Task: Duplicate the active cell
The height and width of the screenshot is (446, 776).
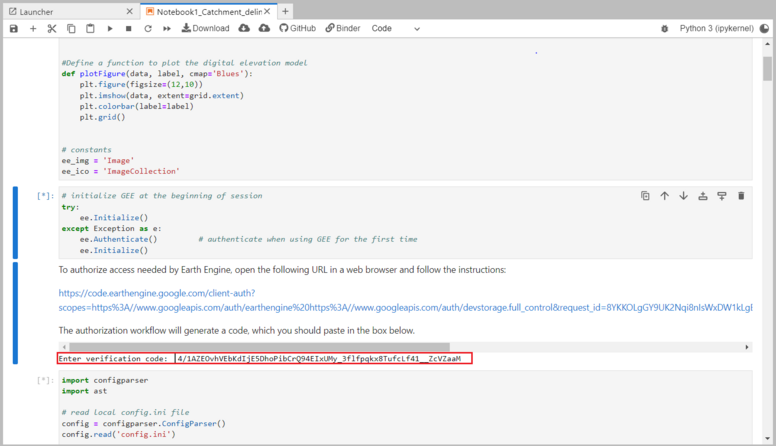Action: 645,196
